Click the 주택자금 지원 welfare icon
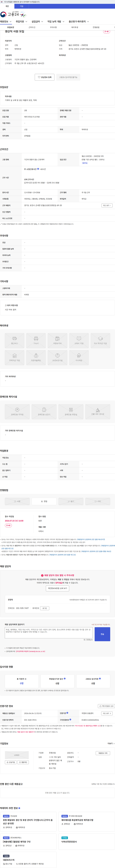 coord(14,358)
